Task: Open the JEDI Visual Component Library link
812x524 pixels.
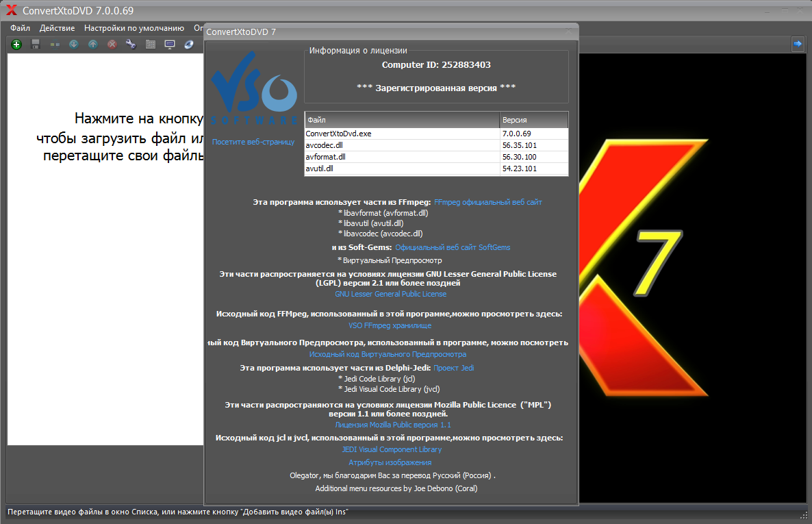Action: [x=392, y=449]
